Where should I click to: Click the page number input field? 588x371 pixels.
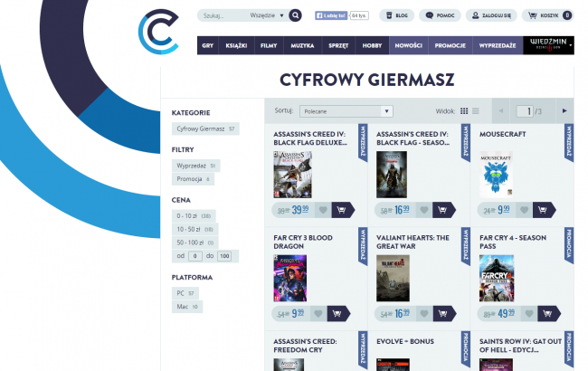point(525,111)
